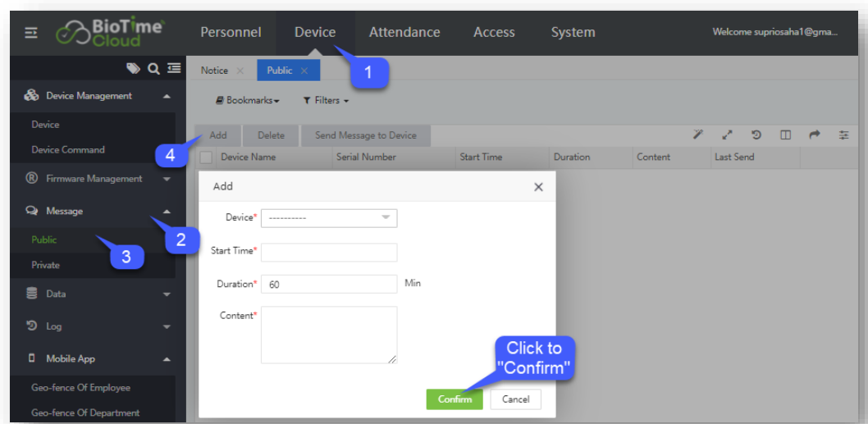Click the Cancel button in Add dialog
868x424 pixels.
point(515,399)
